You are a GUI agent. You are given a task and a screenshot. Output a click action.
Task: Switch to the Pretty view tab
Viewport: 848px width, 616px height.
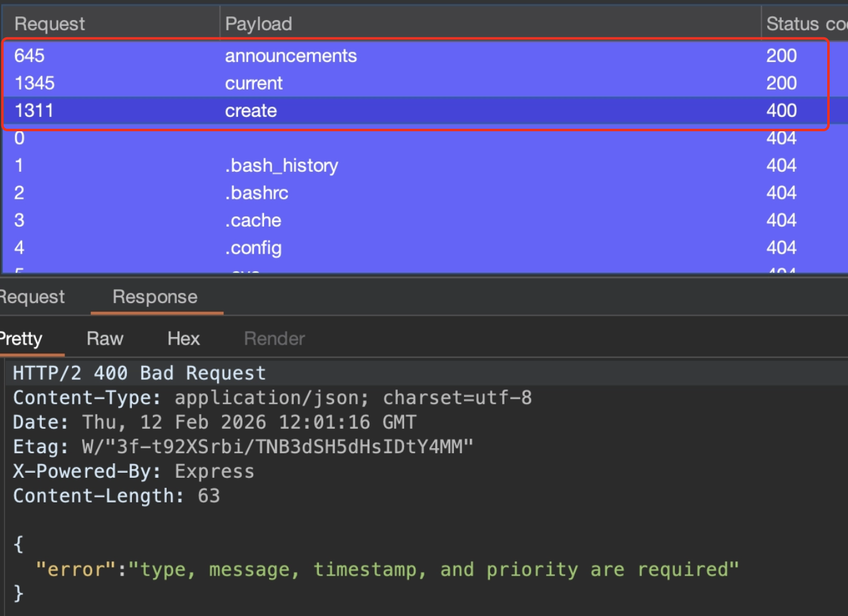click(x=21, y=339)
